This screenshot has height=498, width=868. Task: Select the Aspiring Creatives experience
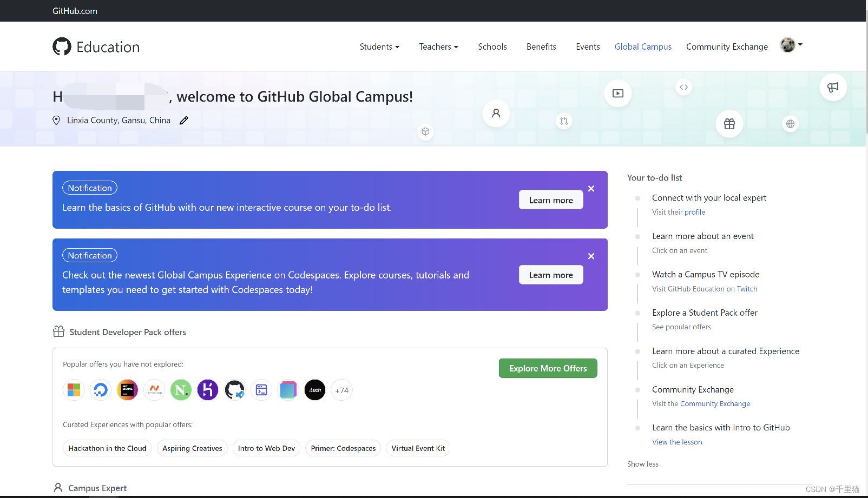[x=192, y=448]
